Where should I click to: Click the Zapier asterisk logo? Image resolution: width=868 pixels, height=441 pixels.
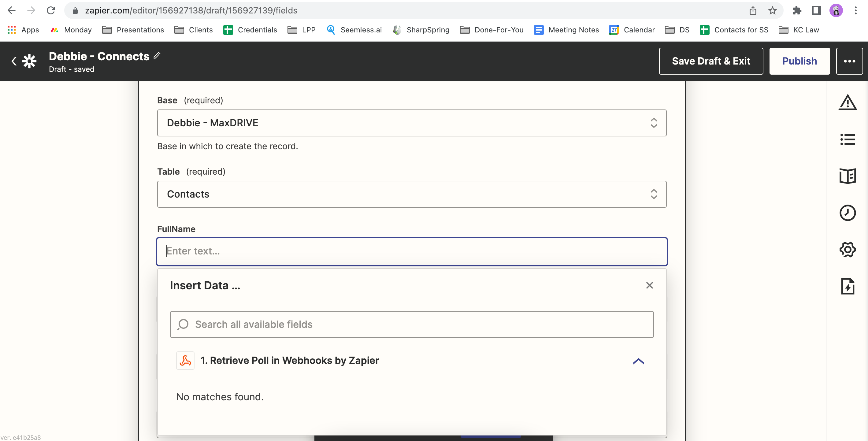(29, 61)
